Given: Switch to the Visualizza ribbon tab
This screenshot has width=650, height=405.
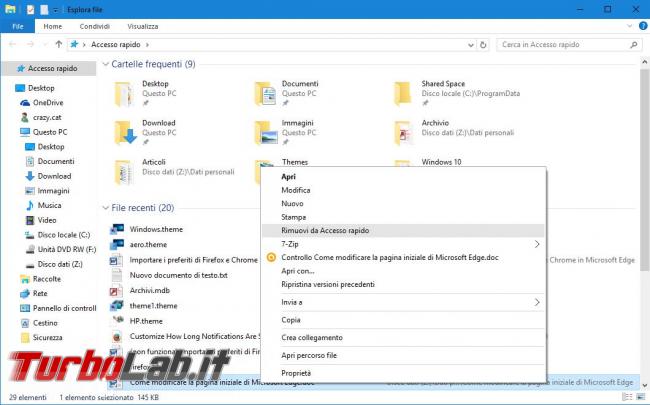Looking at the screenshot, I should coord(143,26).
